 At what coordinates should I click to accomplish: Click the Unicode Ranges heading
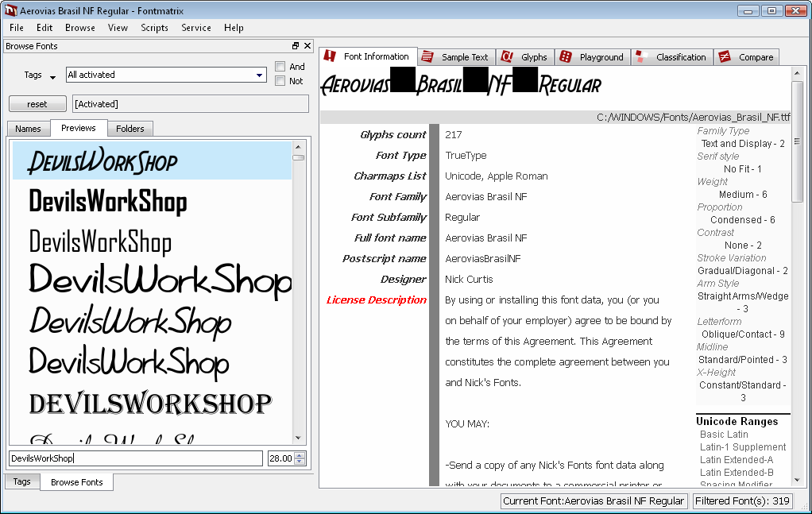(737, 421)
